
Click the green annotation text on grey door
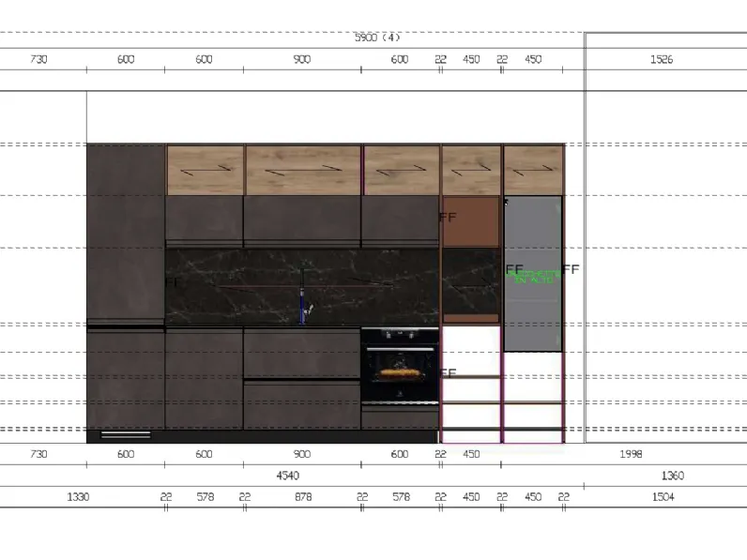(534, 277)
